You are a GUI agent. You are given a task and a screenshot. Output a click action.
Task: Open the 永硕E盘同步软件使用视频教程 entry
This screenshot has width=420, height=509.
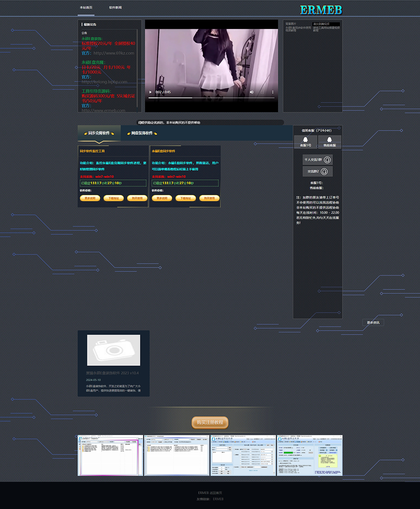click(298, 29)
